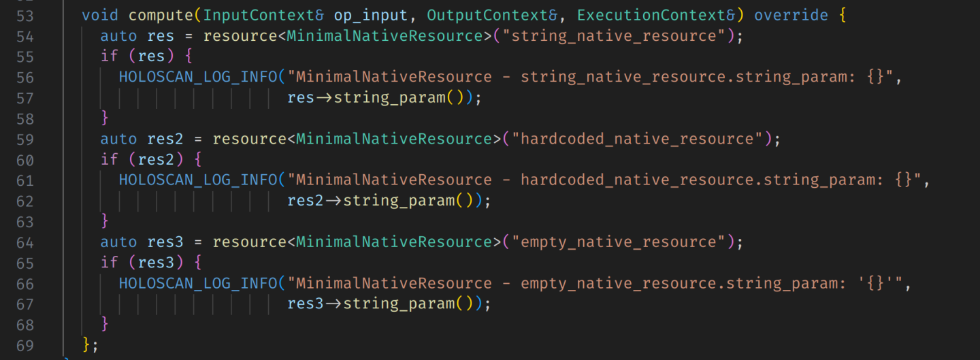Click HOLOSCAN_LOG_INFO macro on line 61
The width and height of the screenshot is (980, 360).
click(x=198, y=180)
